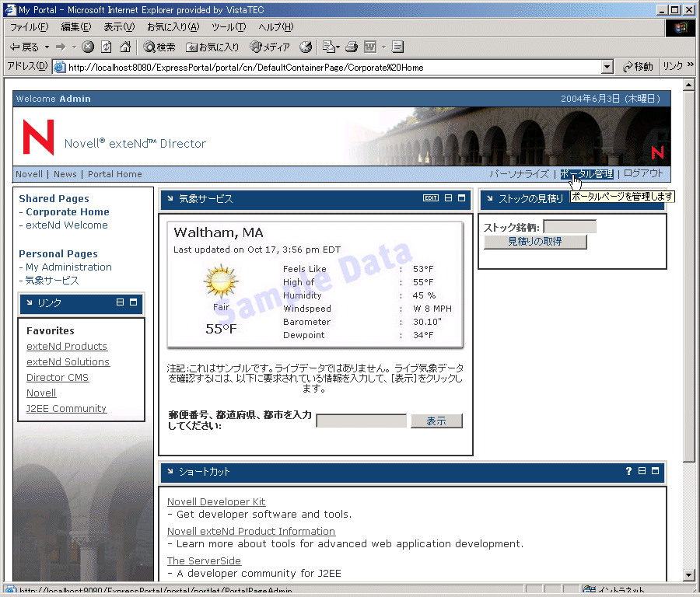Click the News navigation link
This screenshot has width=700, height=597.
pos(65,174)
